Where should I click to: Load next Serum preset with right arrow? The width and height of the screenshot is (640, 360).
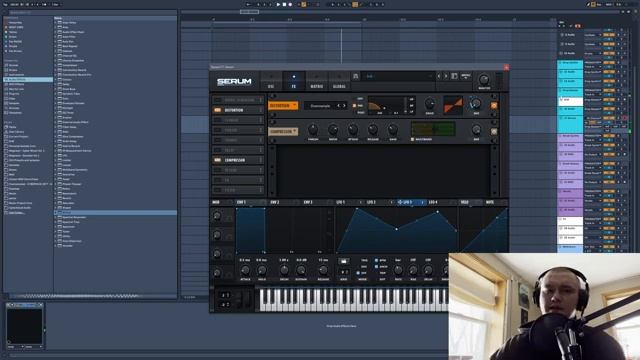(446, 76)
